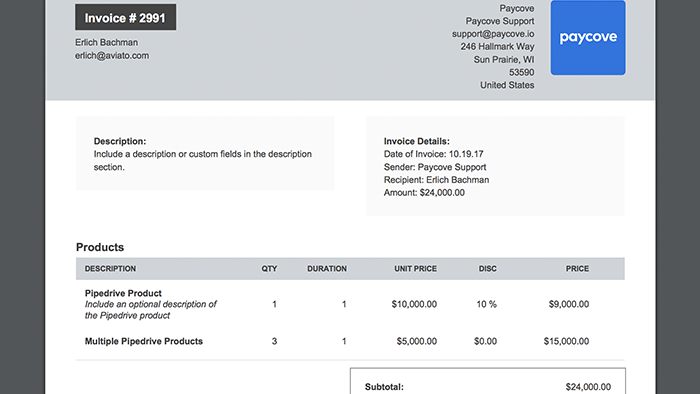
Task: Click the 246 Hallmark Way address line
Action: [497, 46]
